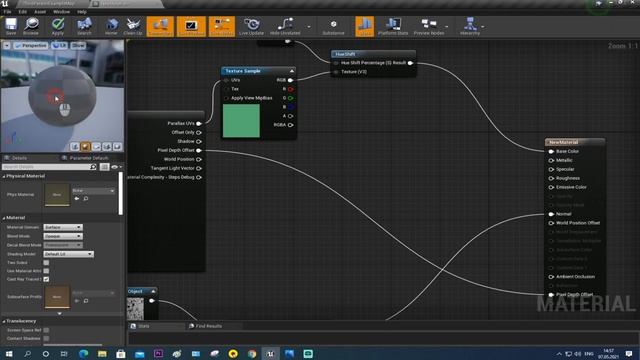Open the Material Domain dropdown
Viewport: 640px width, 360px height.
pos(63,227)
